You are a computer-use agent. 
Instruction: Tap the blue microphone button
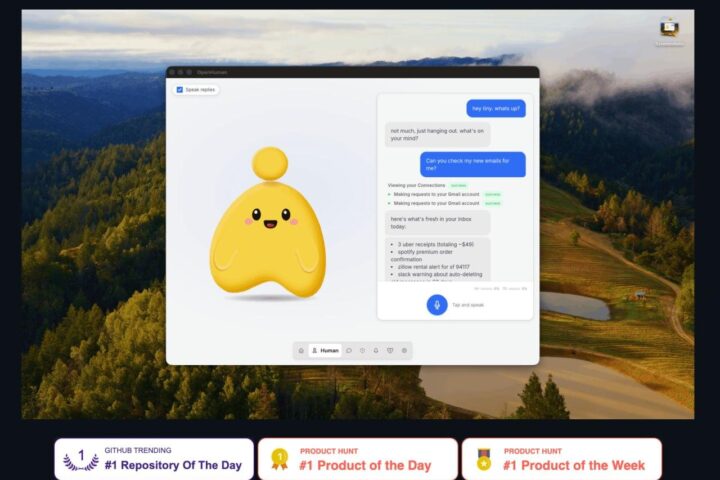click(437, 305)
